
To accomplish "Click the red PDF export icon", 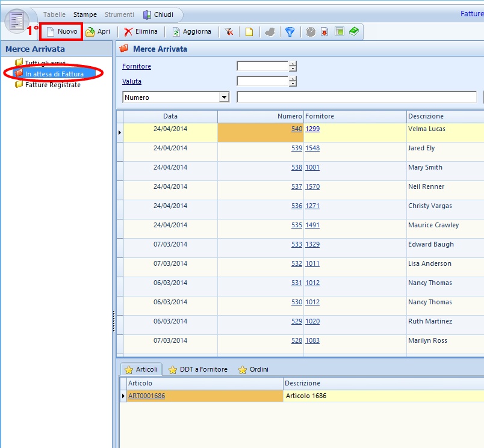I will (324, 32).
